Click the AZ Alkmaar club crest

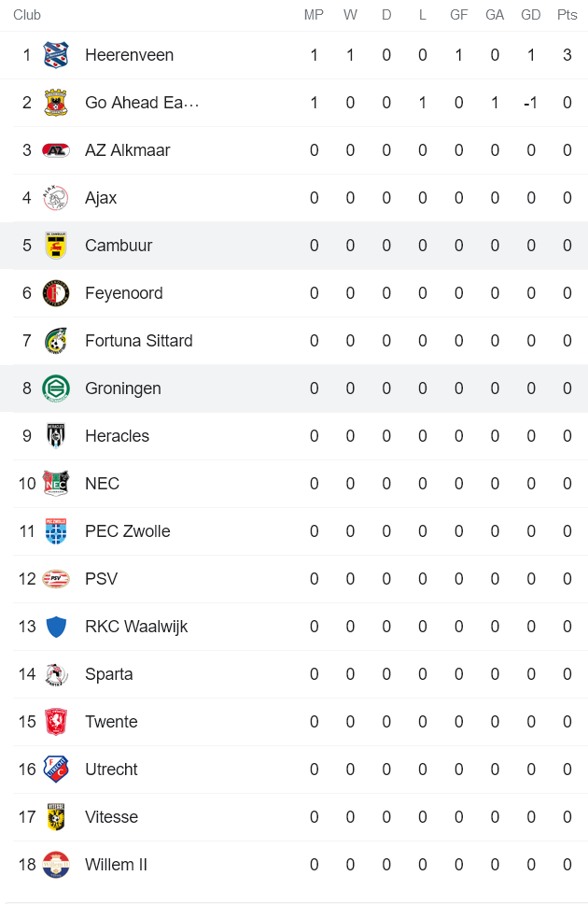[56, 150]
